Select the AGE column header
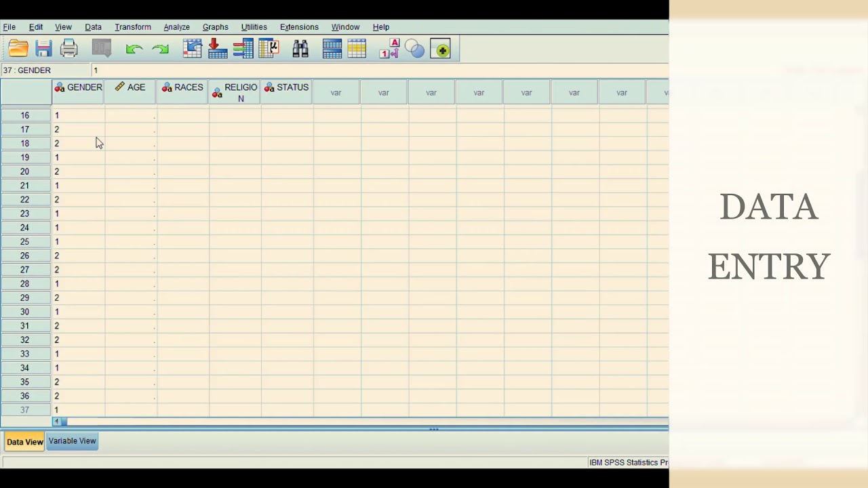Screen dimensions: 868x488 pos(130,92)
